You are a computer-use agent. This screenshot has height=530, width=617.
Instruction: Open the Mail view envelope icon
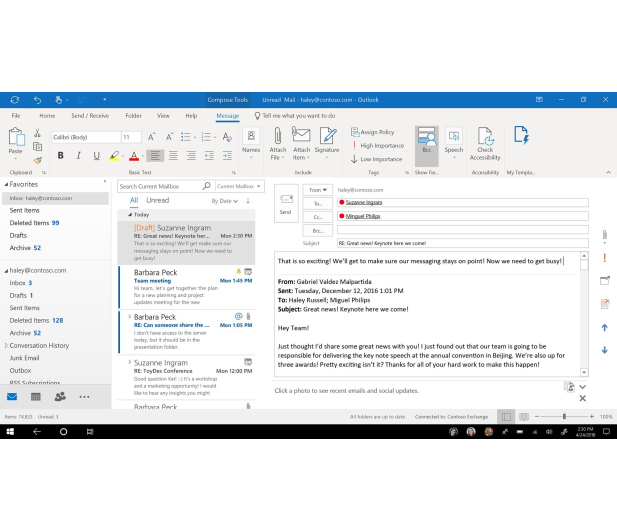12,397
